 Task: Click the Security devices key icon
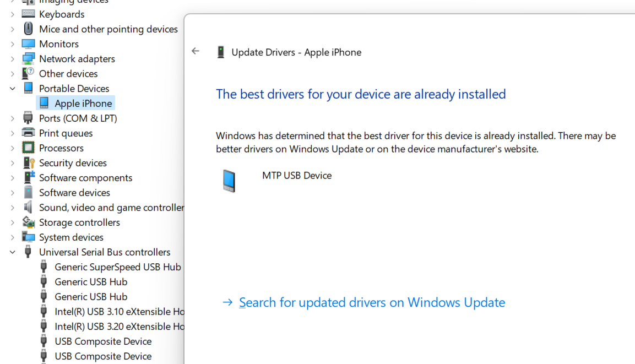coord(28,163)
